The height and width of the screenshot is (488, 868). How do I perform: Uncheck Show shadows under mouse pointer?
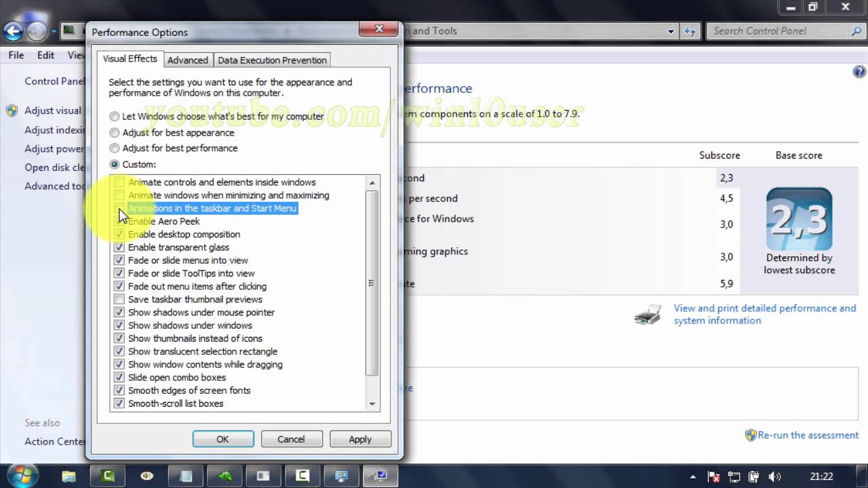pos(119,312)
